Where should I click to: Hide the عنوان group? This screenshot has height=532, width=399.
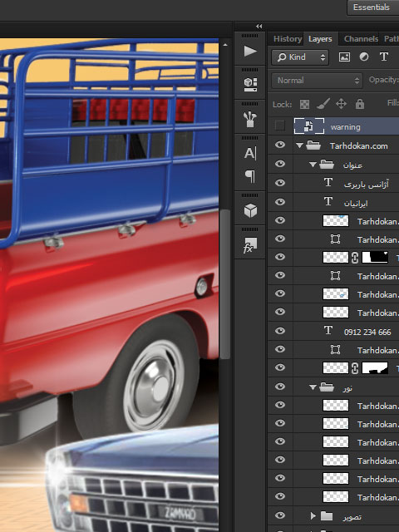coord(280,164)
